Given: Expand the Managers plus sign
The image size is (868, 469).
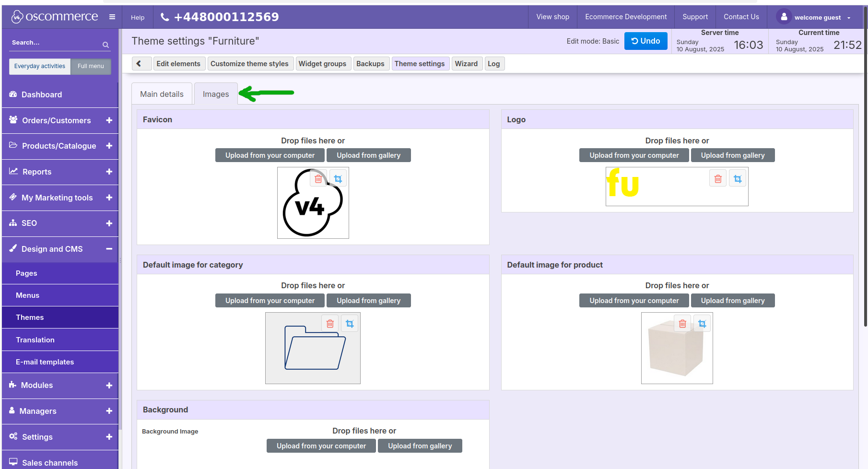Looking at the screenshot, I should click(109, 411).
